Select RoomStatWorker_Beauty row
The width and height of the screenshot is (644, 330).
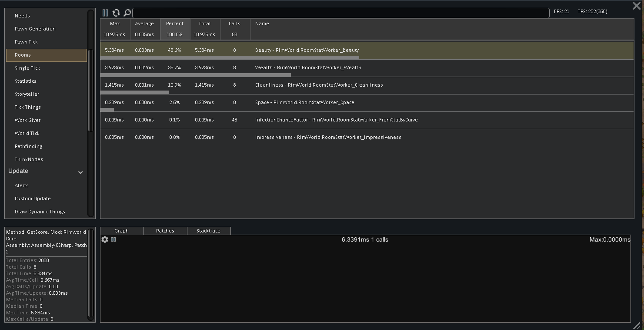click(x=367, y=51)
